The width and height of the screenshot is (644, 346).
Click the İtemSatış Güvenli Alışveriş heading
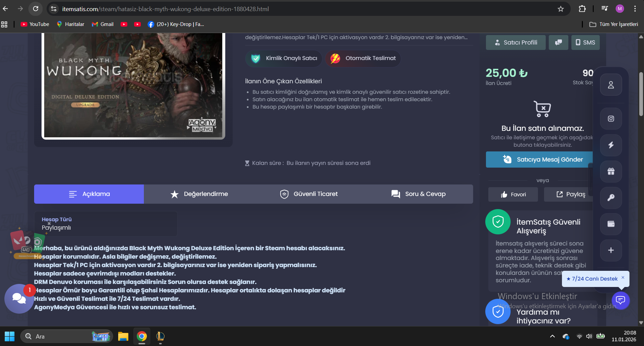click(548, 226)
